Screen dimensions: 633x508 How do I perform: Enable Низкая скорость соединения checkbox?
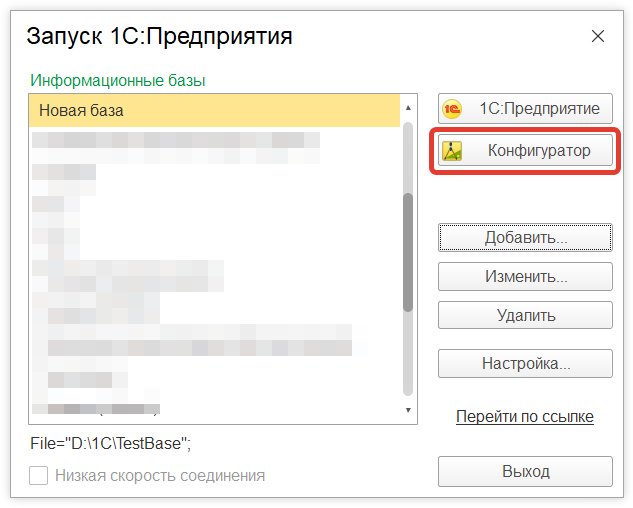(x=39, y=476)
